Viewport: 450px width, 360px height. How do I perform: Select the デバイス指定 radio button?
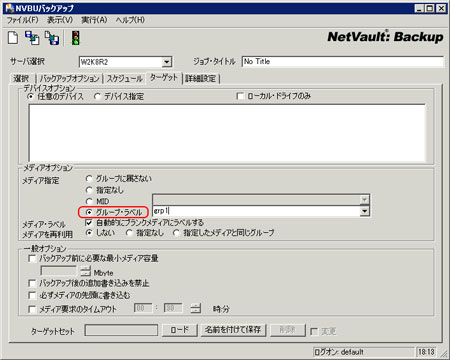click(x=97, y=97)
